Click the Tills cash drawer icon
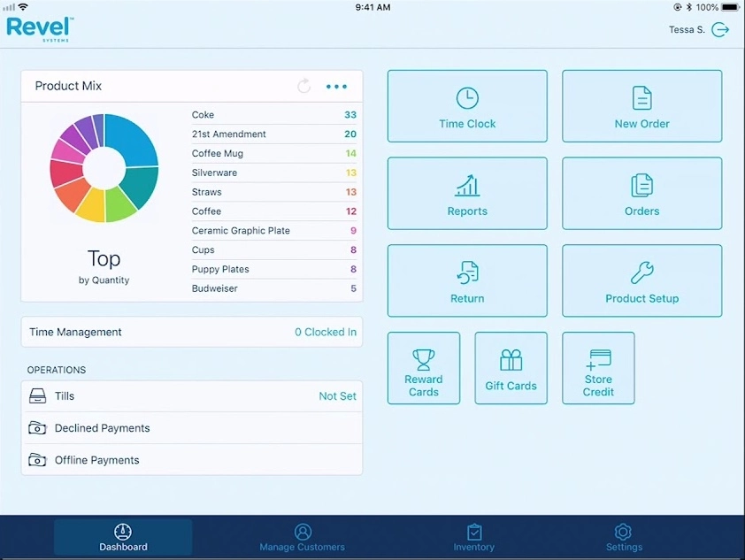The image size is (745, 560). coord(37,395)
